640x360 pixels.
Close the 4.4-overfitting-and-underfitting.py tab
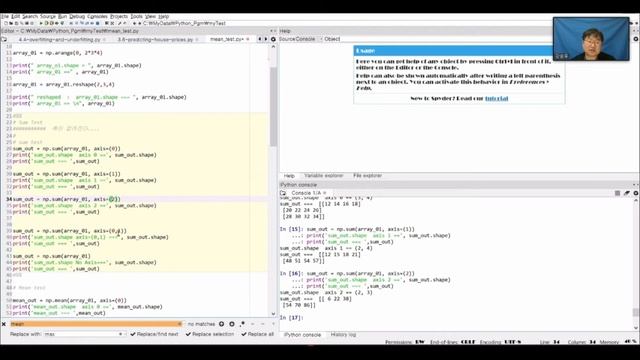pos(104,39)
